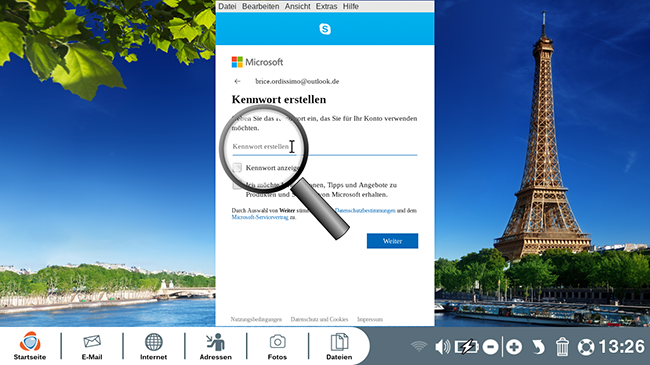
Task: Click the Weiter button
Action: point(392,241)
